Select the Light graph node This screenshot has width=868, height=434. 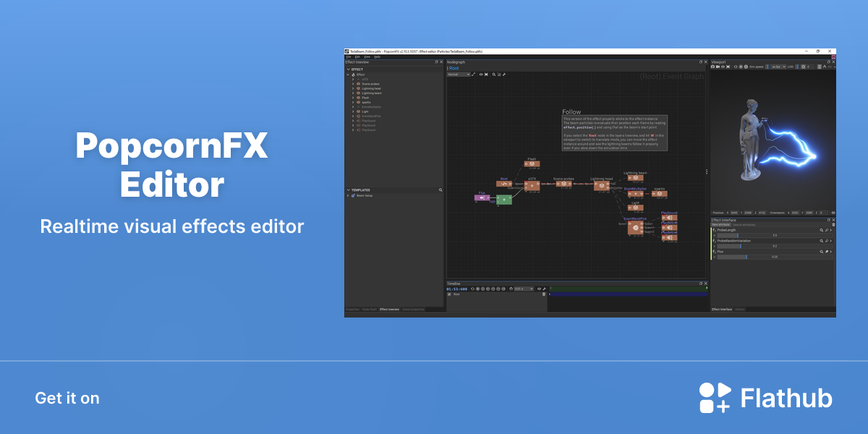[x=635, y=208]
